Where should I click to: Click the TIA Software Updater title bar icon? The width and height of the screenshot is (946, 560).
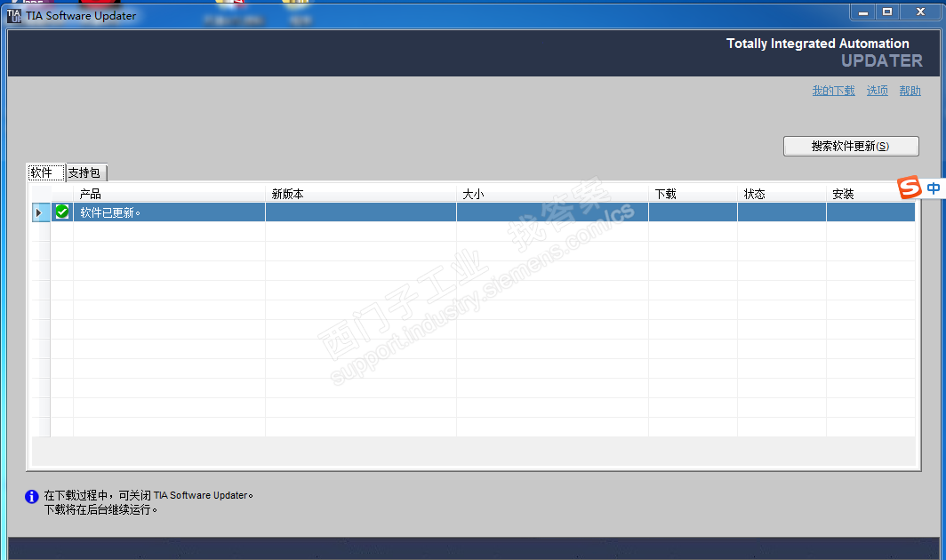(14, 16)
